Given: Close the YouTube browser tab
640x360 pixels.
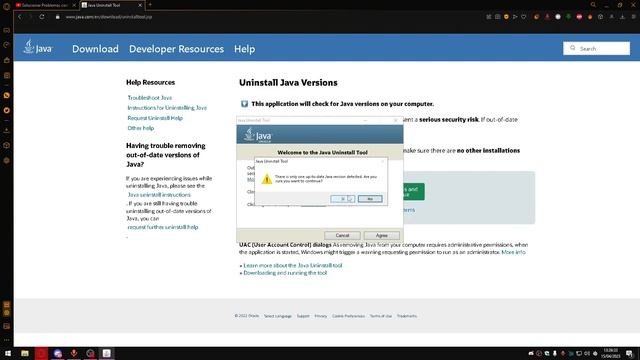Looking at the screenshot, I should 74,5.
